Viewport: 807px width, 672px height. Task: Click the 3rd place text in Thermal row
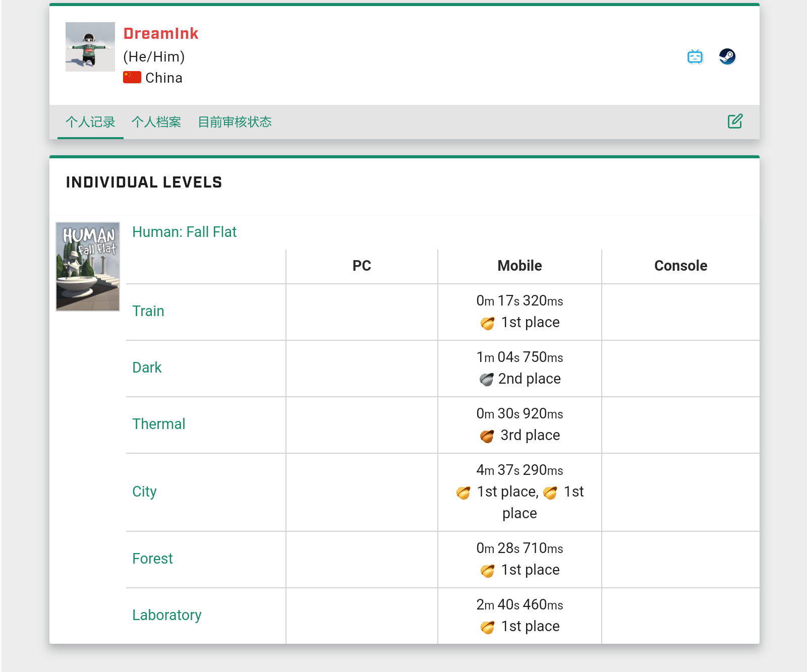[530, 435]
